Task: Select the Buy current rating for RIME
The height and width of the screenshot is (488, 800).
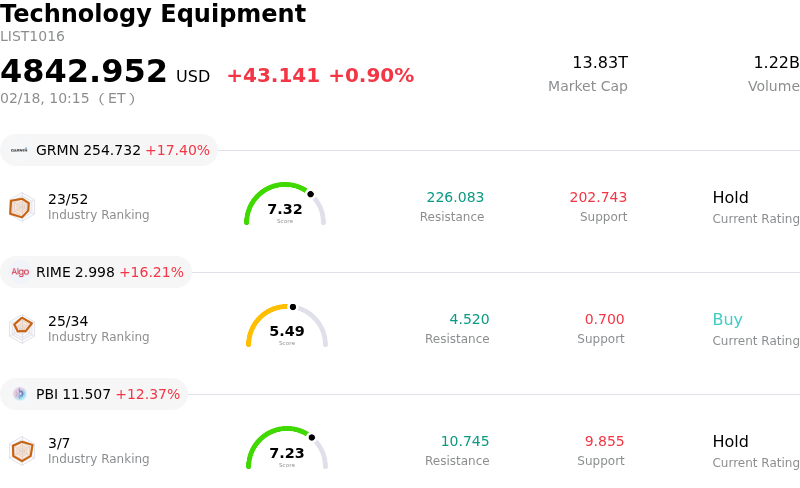Action: tap(727, 320)
